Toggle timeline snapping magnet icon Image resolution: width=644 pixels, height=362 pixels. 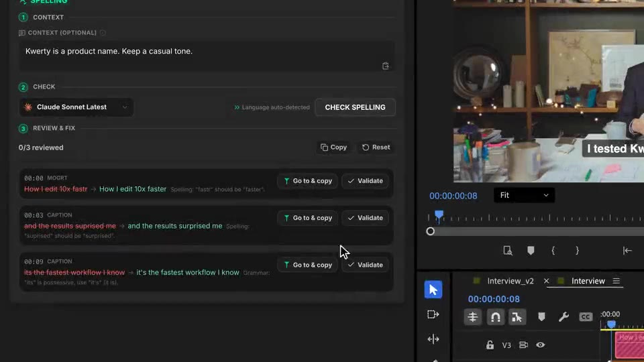[x=495, y=317]
